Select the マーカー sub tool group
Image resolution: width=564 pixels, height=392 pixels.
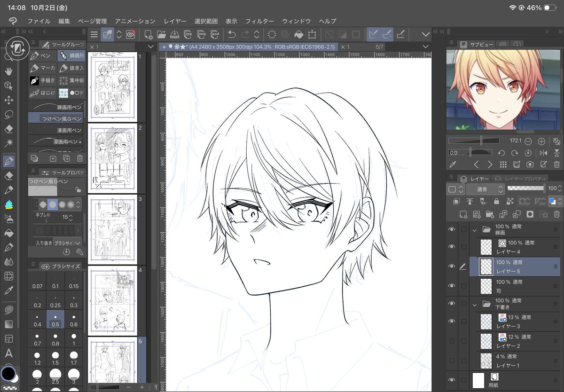tap(42, 68)
